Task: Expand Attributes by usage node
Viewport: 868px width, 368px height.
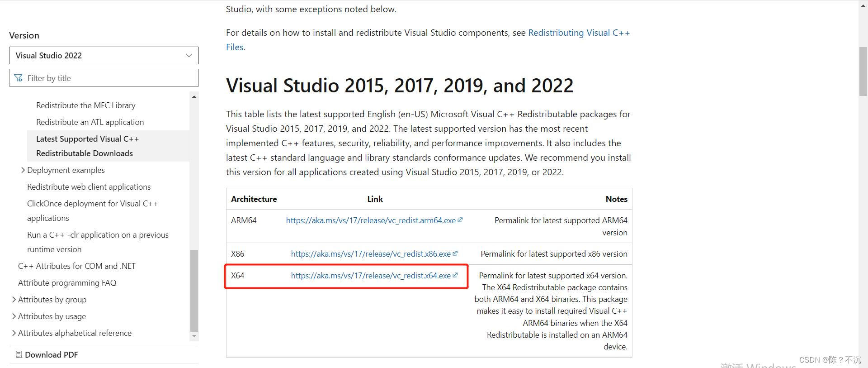Action: 14,316
